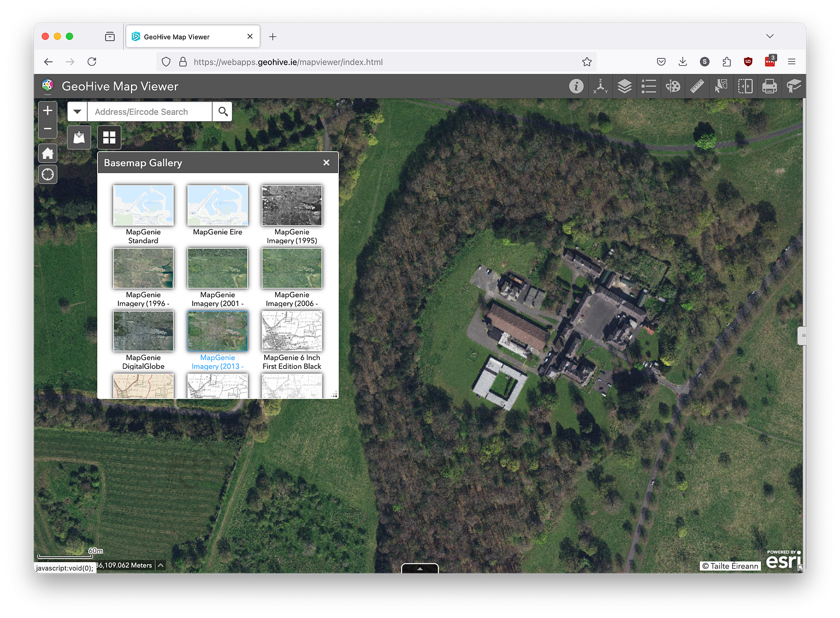Open the Select features tool
The width and height of the screenshot is (840, 618).
(x=721, y=86)
